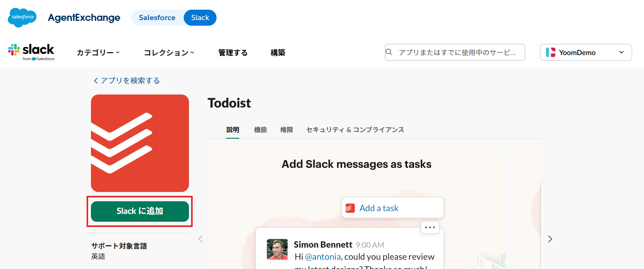Click the サポート対象言語 heading
The height and width of the screenshot is (269, 644).
pyautogui.click(x=119, y=246)
